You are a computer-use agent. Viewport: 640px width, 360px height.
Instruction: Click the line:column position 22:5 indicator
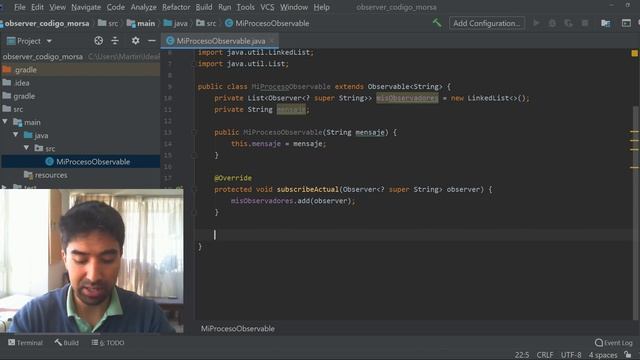pos(522,355)
